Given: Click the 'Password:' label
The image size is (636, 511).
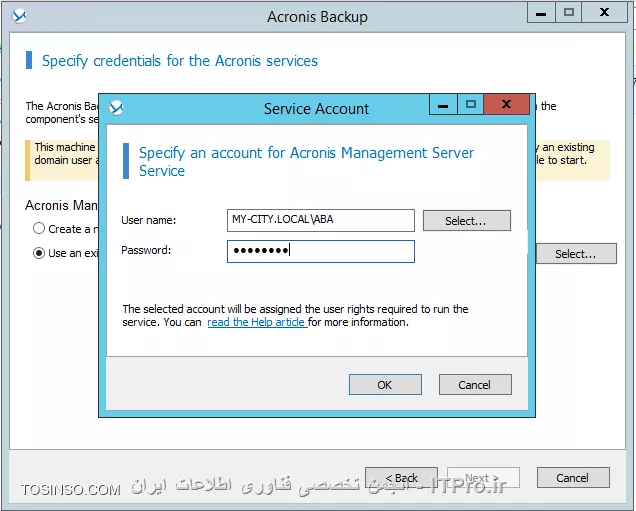Looking at the screenshot, I should pyautogui.click(x=146, y=250).
